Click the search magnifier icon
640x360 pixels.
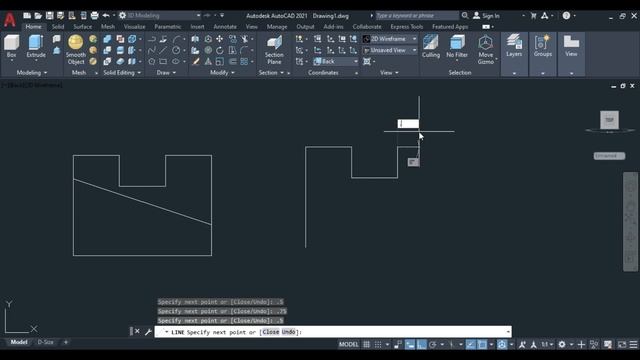(x=465, y=16)
